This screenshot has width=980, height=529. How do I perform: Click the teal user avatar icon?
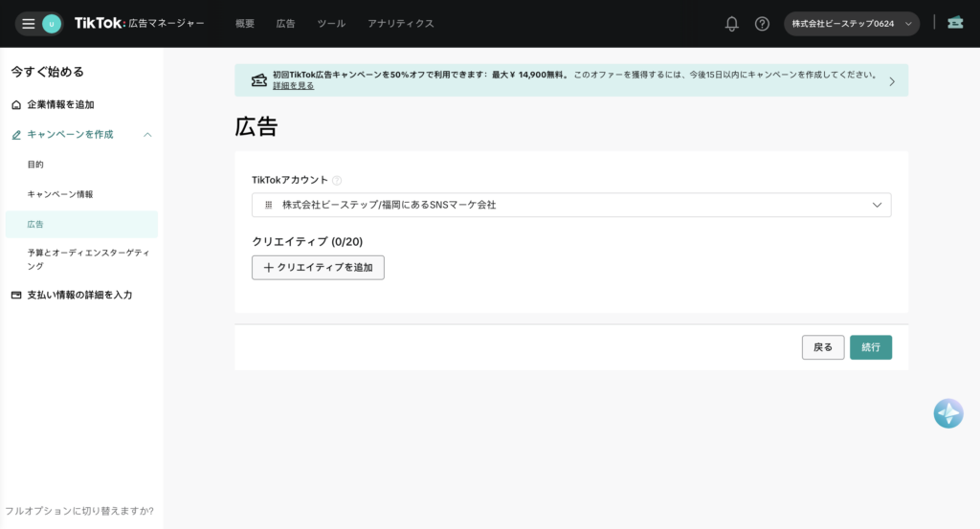pyautogui.click(x=52, y=24)
